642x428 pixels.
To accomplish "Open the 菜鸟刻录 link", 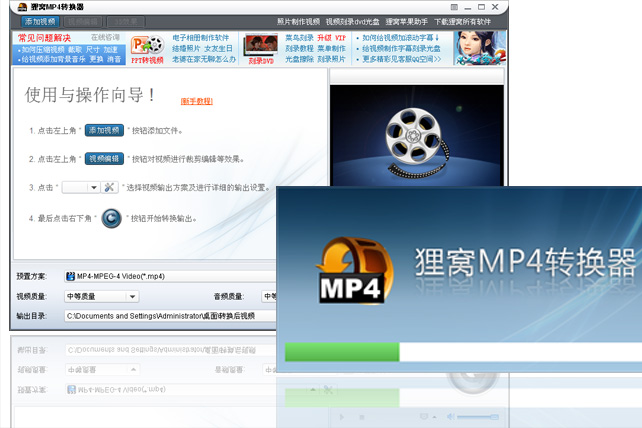I will pyautogui.click(x=299, y=38).
